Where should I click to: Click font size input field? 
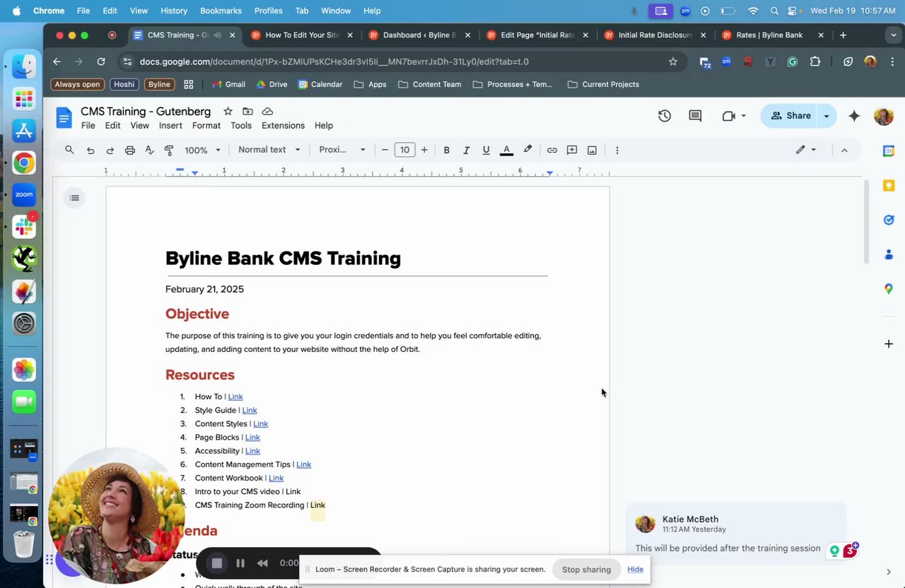click(x=404, y=150)
